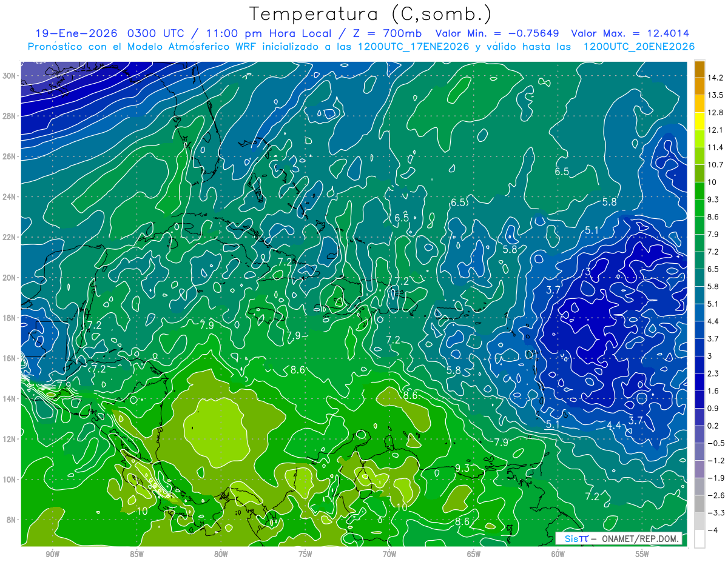Screen dimensions: 728x562
Task: Click the 22N latitude axis label
Action: pos(10,237)
